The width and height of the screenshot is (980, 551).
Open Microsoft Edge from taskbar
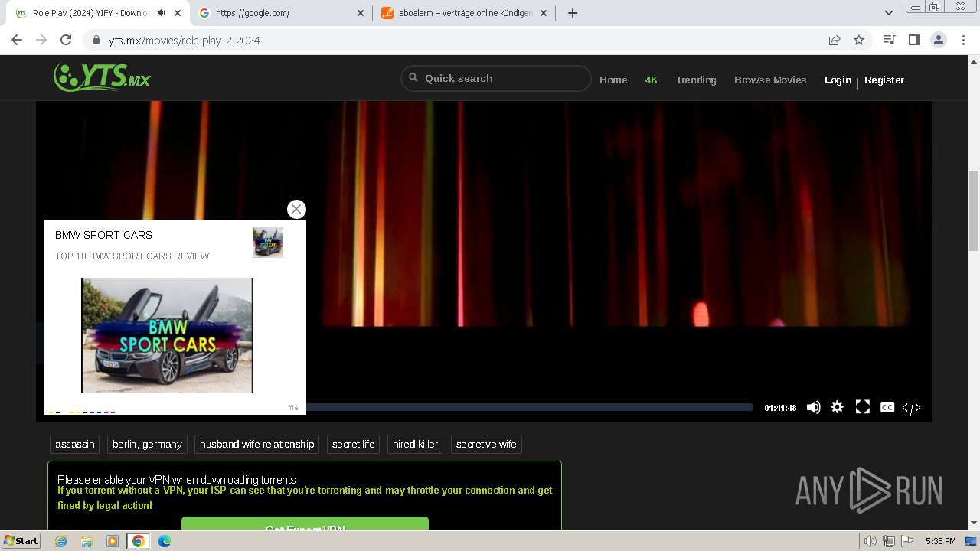tap(165, 541)
